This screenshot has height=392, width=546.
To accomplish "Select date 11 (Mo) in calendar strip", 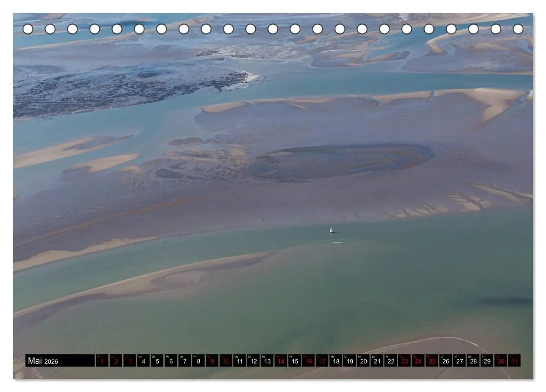I will point(240,361).
